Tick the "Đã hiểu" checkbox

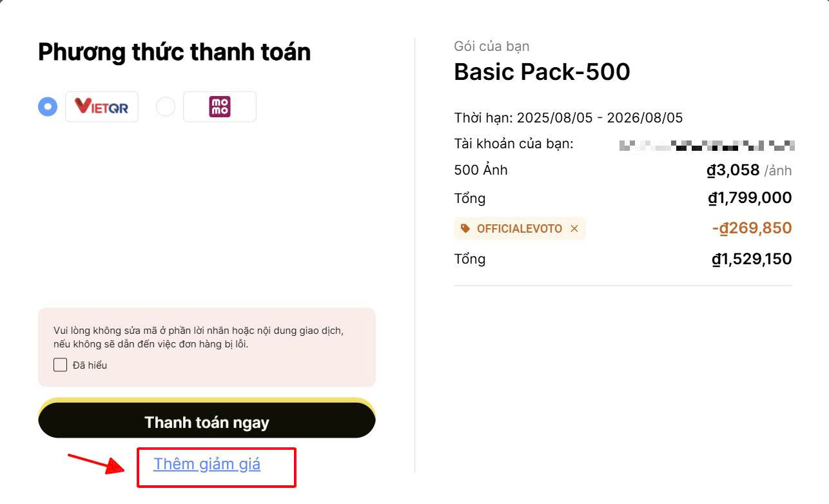[60, 365]
